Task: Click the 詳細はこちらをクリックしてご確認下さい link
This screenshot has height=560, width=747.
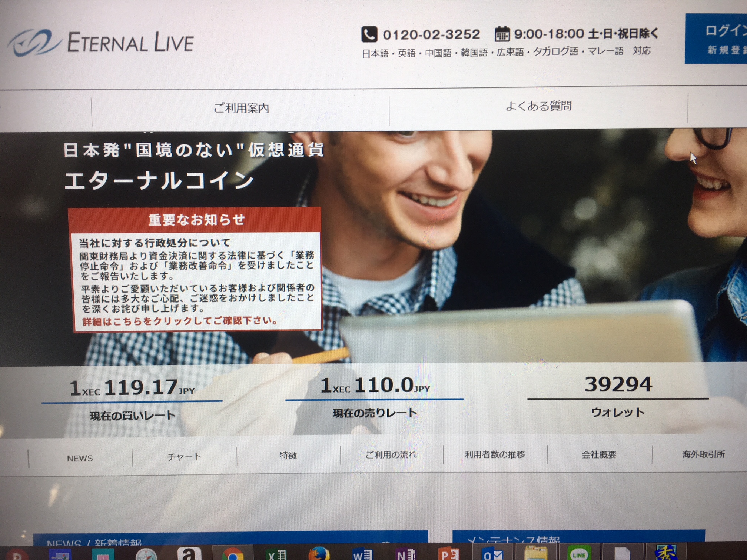Action: tap(180, 321)
